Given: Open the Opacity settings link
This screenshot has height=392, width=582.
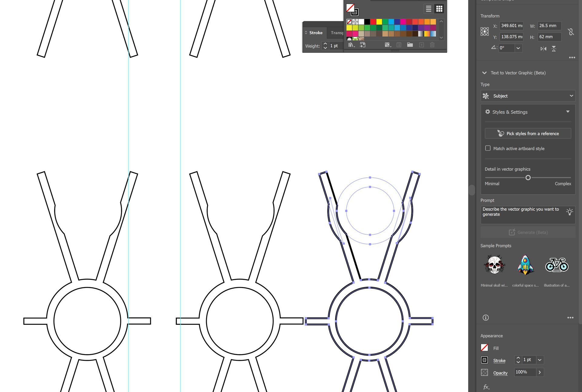Looking at the screenshot, I should [x=500, y=373].
